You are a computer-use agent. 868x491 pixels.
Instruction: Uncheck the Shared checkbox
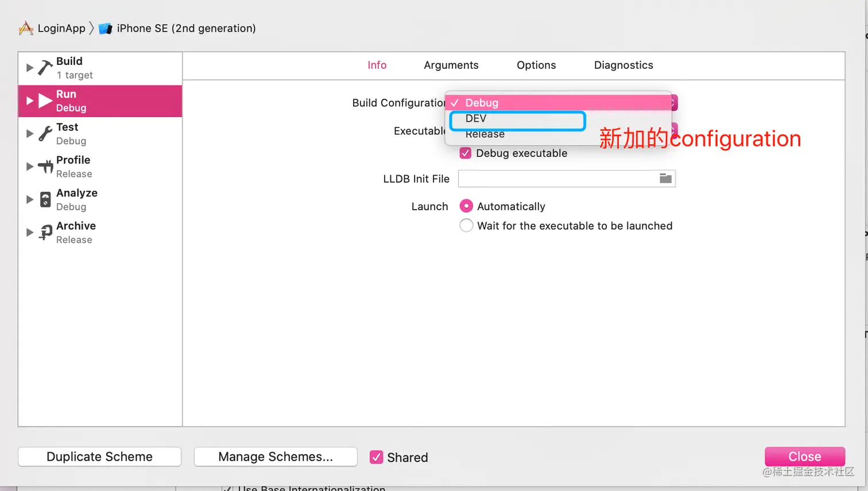click(376, 457)
